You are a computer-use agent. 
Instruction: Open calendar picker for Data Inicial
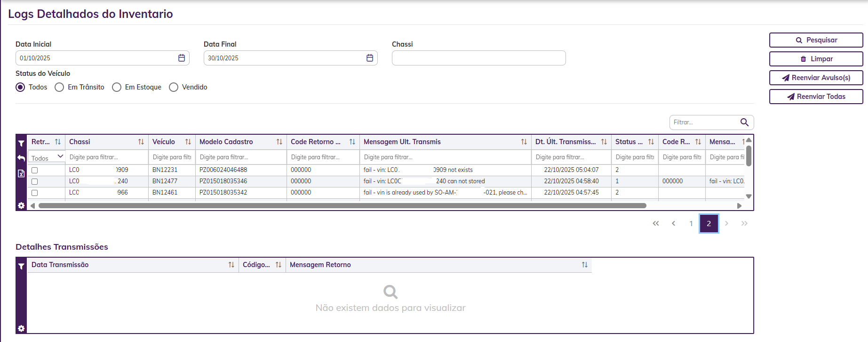coord(182,58)
